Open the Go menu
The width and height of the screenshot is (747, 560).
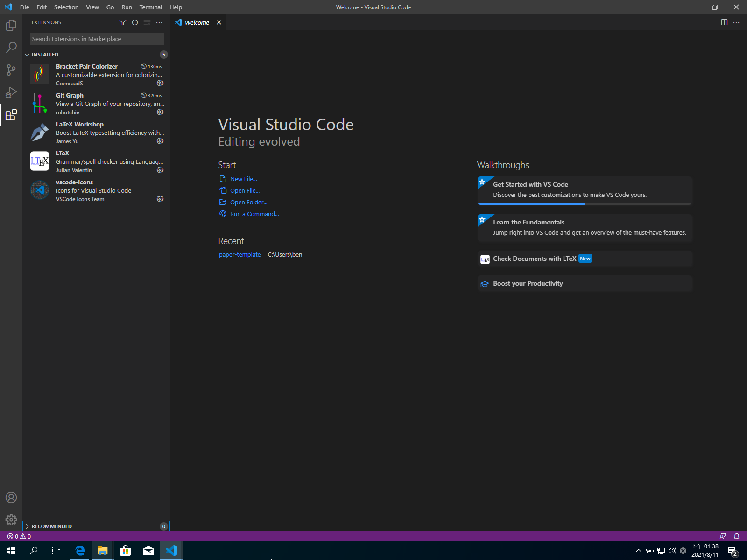point(110,7)
